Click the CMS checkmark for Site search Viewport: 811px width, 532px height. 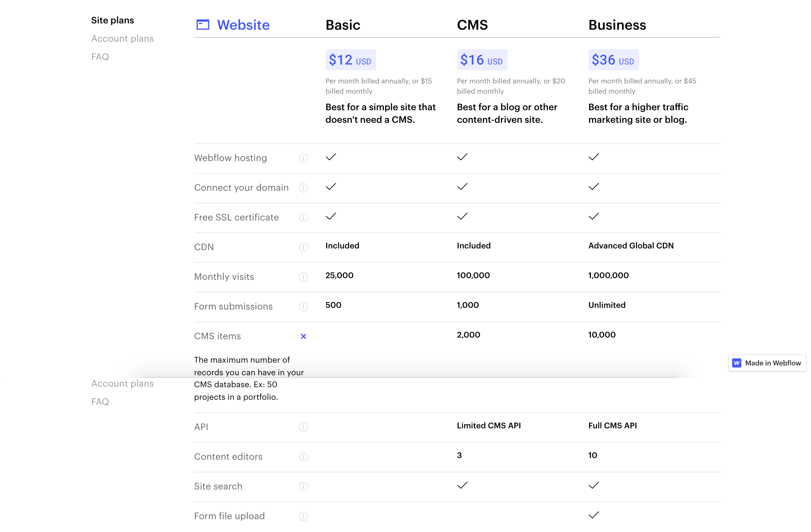tap(462, 485)
